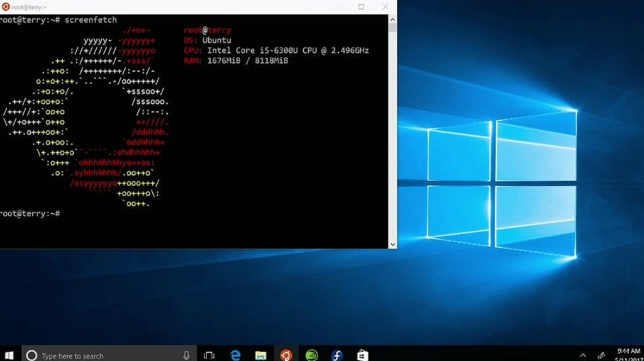Launch Microsoft Edge from the taskbar
Viewport: 644px width, 361px height.
coord(235,355)
